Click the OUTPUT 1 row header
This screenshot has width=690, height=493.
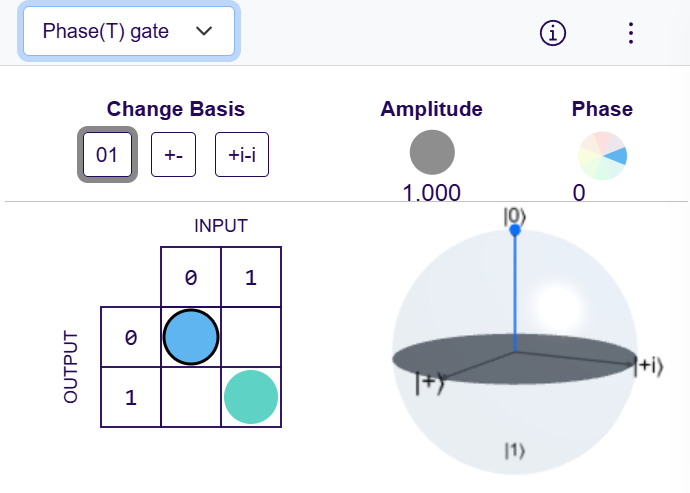click(130, 397)
